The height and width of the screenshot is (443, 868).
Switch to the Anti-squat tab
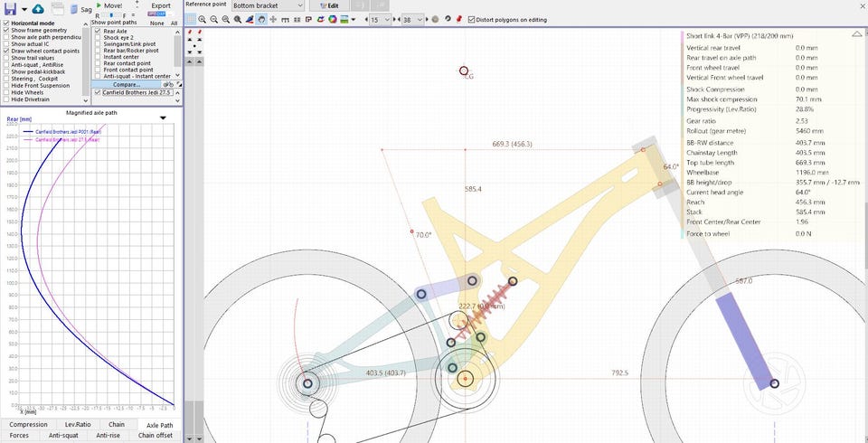[64, 436]
